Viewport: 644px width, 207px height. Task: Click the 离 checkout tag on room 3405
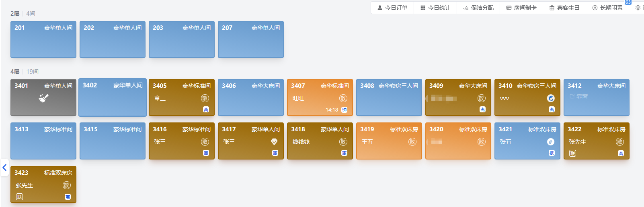pos(206,110)
